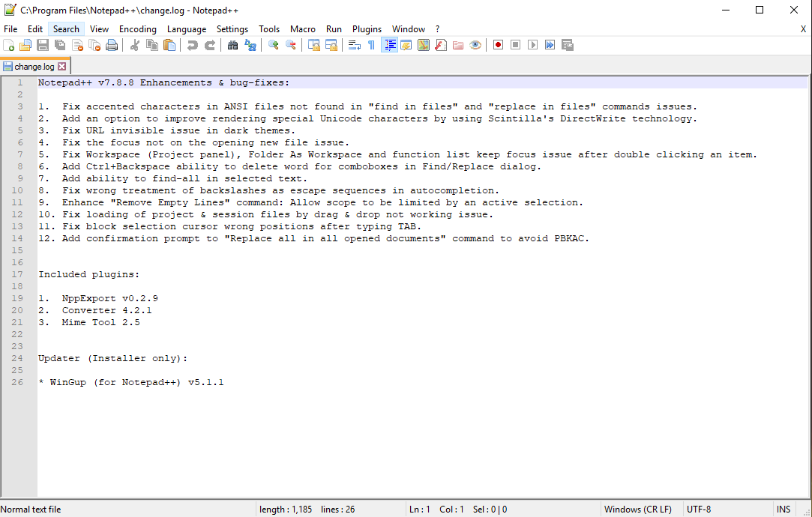Start macro recording with the red dot icon
The image size is (812, 517).
coord(498,45)
